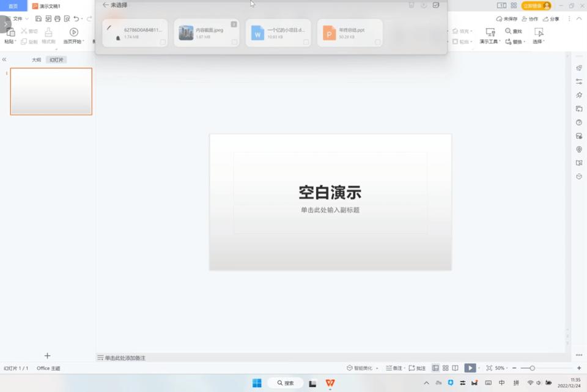
Task: Switch to the 大纲 outline tab
Action: pos(35,59)
